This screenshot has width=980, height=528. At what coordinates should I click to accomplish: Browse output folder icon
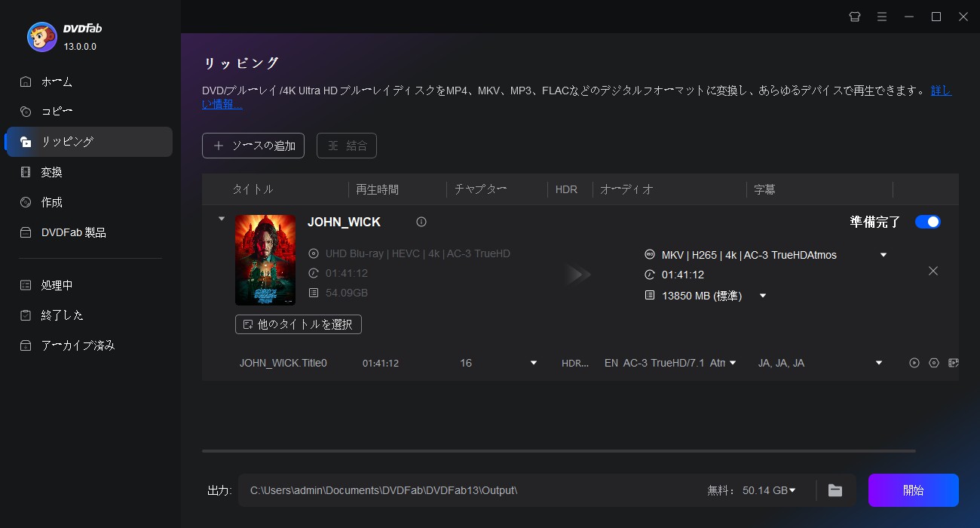tap(835, 490)
